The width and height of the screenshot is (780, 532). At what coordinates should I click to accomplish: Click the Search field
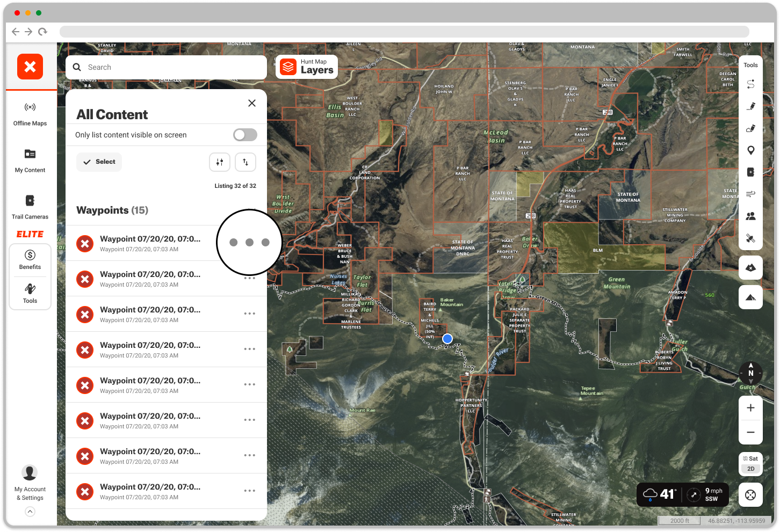pos(167,67)
